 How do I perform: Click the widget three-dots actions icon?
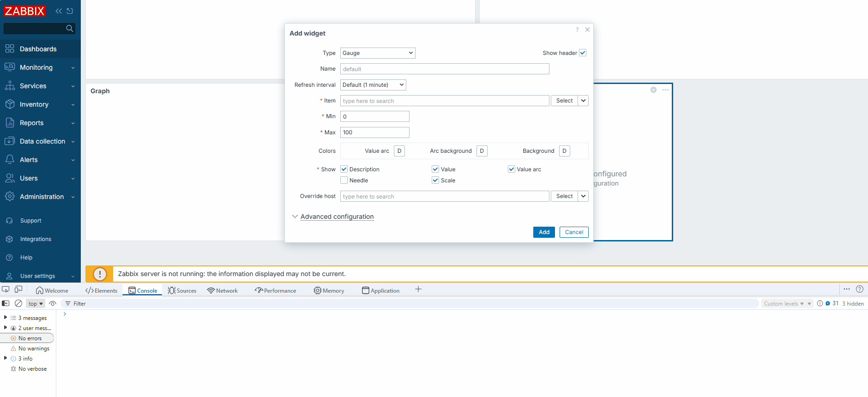point(665,90)
